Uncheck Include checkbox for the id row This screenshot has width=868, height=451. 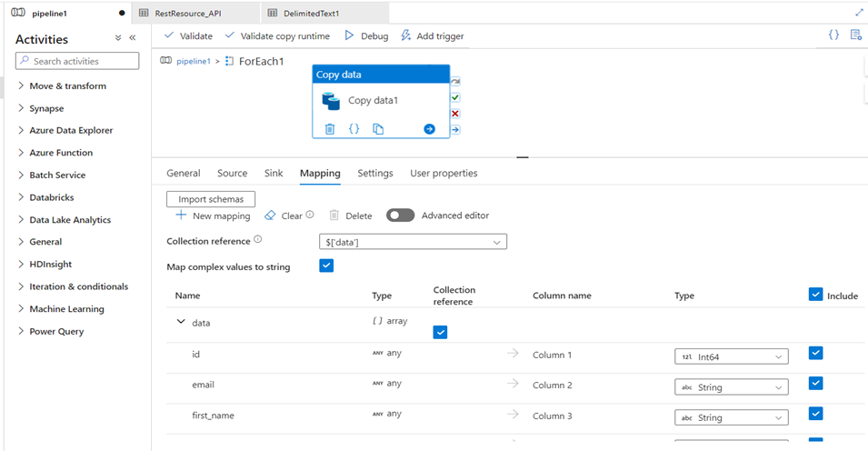[815, 353]
